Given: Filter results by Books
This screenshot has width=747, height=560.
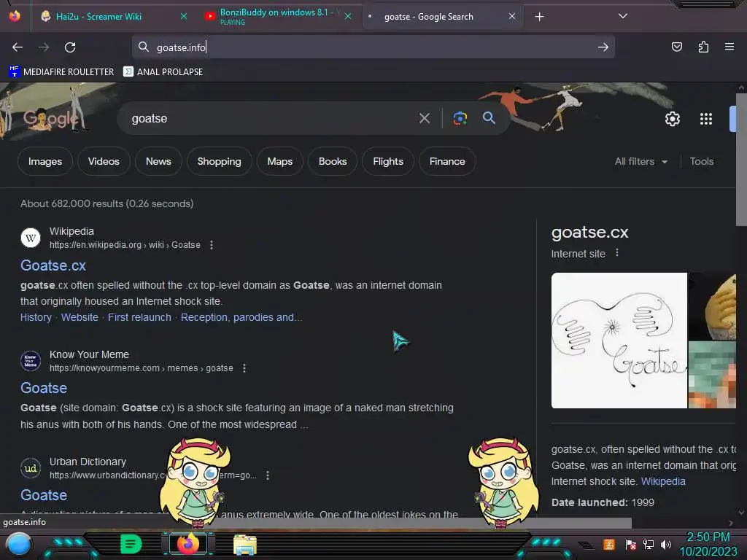Looking at the screenshot, I should (x=333, y=161).
